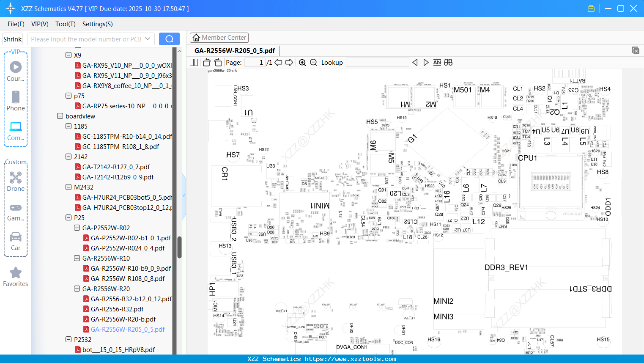Open the Courses category in VIP sidebar

pyautogui.click(x=16, y=71)
